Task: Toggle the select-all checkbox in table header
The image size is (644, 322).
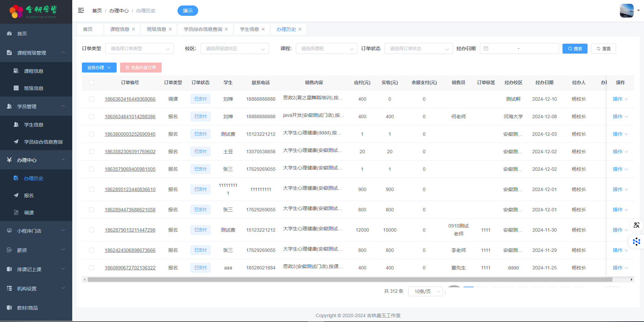Action: click(x=92, y=82)
